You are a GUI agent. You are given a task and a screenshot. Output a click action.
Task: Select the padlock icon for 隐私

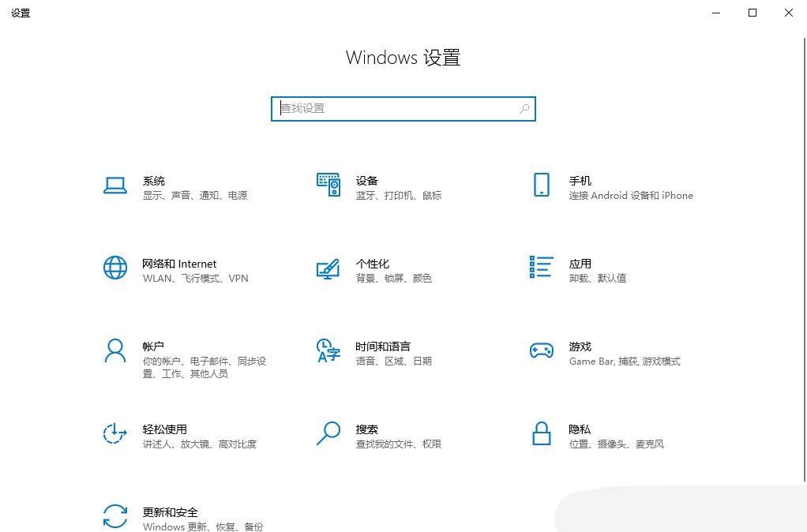541,433
